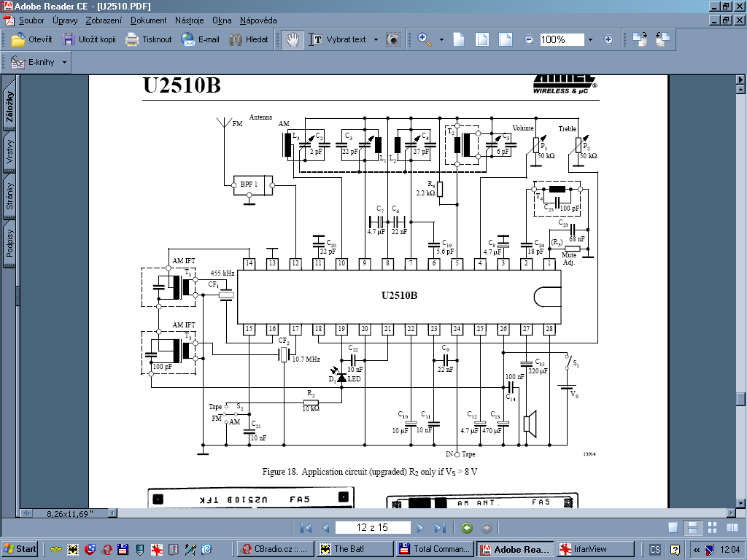Show the Stránky pages panel tab
Screen dimensions: 747x560
tap(9, 196)
